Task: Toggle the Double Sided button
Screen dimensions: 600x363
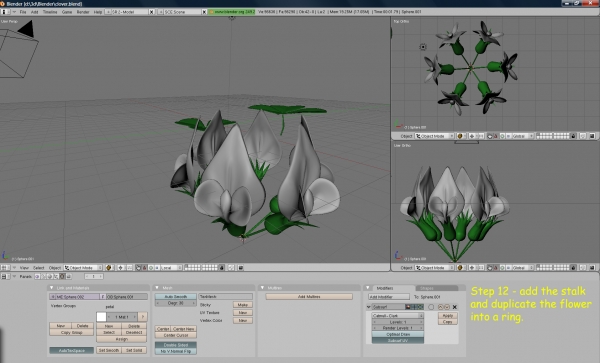Action: (x=176, y=345)
